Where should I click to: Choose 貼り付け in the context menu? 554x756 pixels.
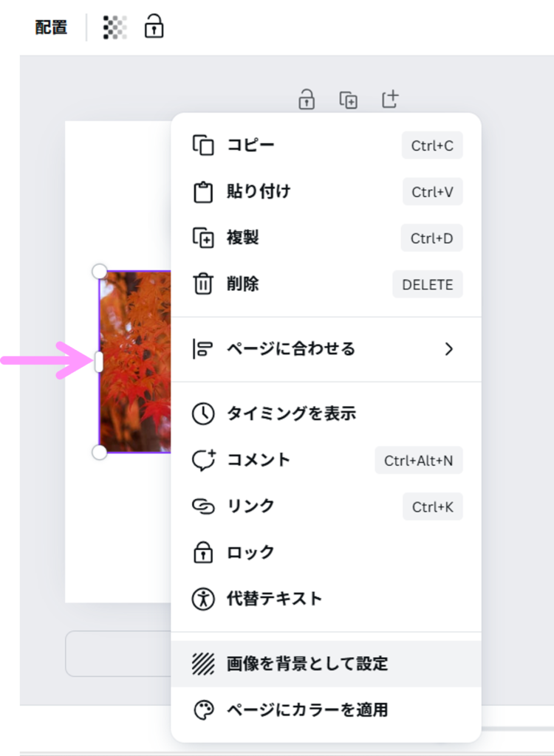point(259,192)
